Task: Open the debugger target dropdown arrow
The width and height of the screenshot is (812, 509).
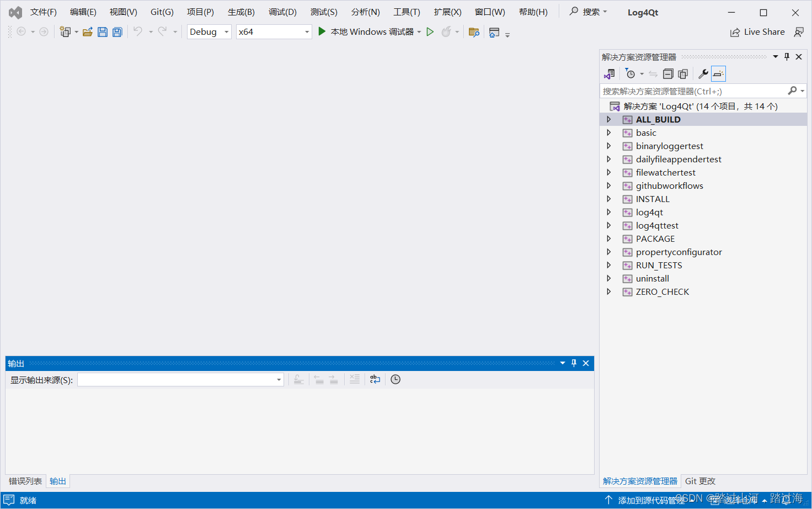Action: (419, 32)
